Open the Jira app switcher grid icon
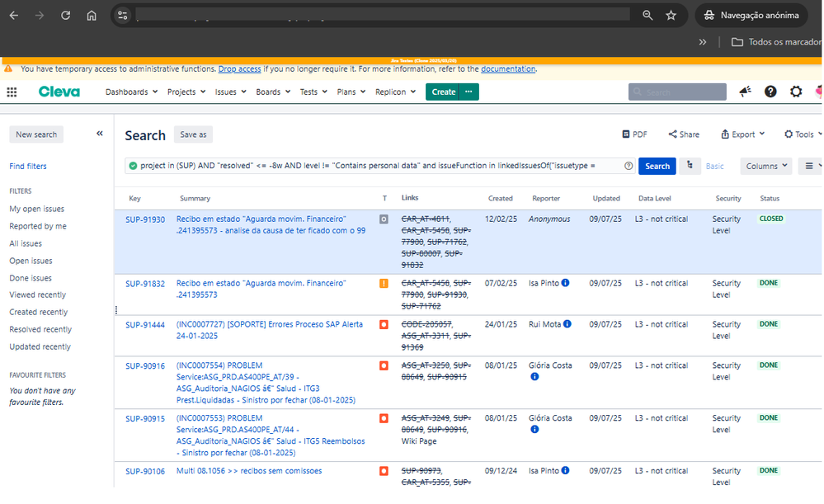824x504 pixels. (x=12, y=92)
